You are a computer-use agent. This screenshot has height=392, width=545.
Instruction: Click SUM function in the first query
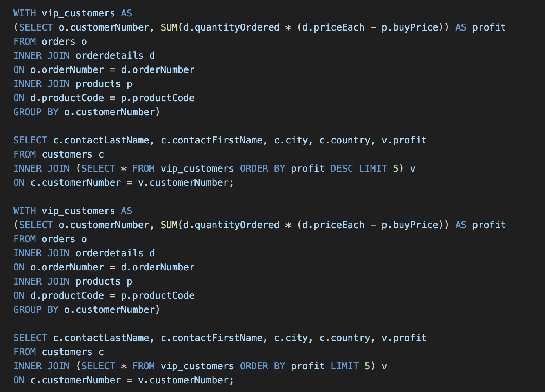coord(169,27)
